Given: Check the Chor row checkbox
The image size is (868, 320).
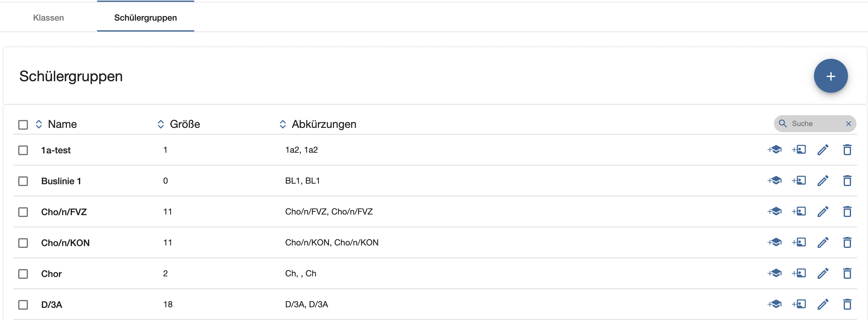Looking at the screenshot, I should (x=23, y=274).
